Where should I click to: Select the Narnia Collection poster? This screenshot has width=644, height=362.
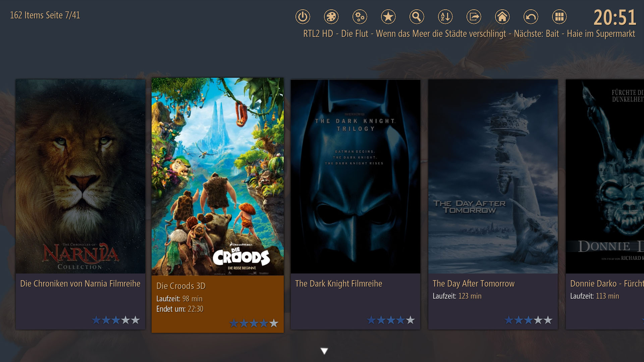[80, 176]
